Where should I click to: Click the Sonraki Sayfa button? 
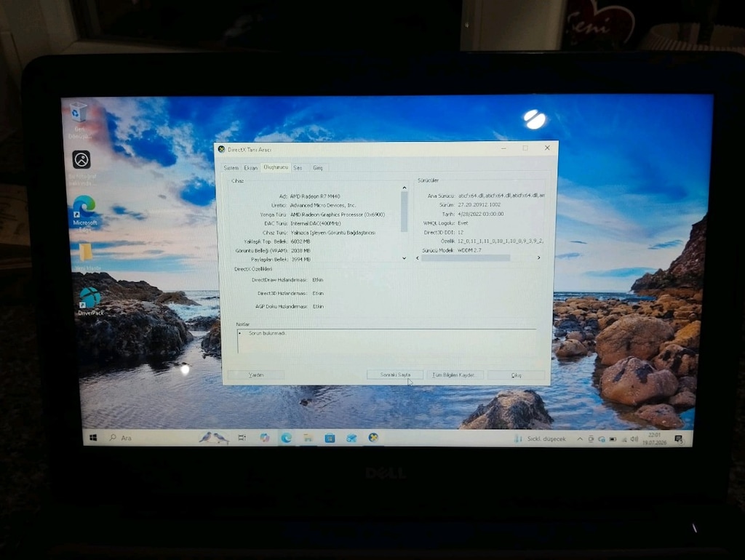coord(395,375)
